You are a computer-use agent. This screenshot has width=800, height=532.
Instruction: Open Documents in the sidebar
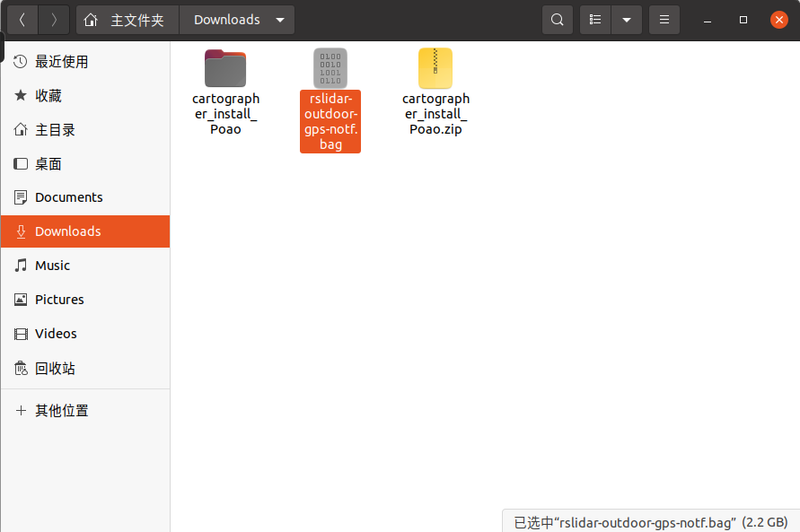pyautogui.click(x=68, y=197)
